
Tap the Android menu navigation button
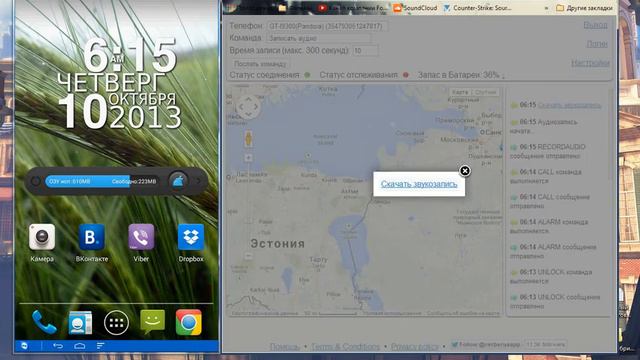coord(100,346)
